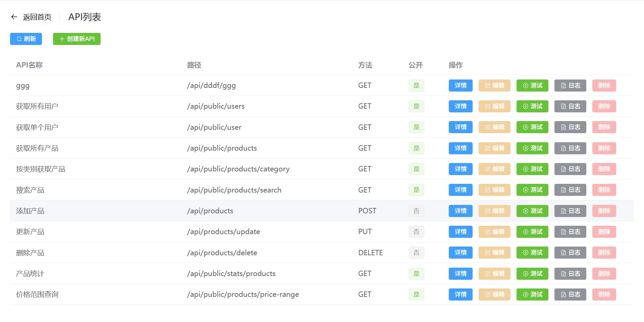Delete the ggg API

604,86
